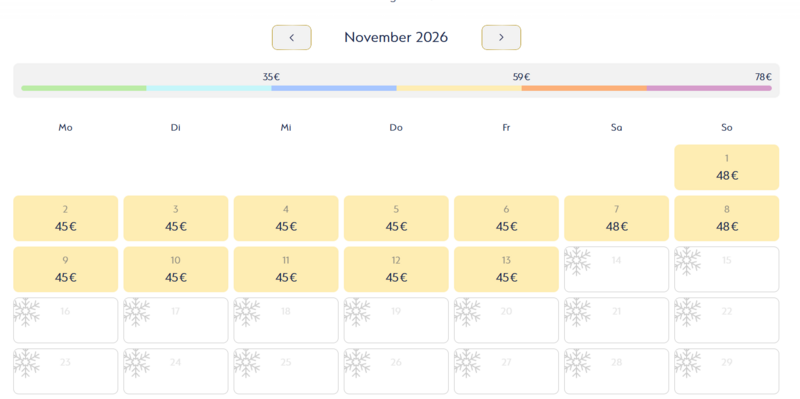Click the green segment of price scale

tap(84, 88)
